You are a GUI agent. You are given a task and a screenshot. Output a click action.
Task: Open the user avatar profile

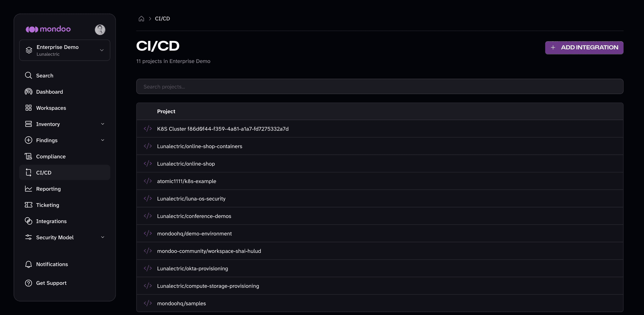tap(100, 30)
